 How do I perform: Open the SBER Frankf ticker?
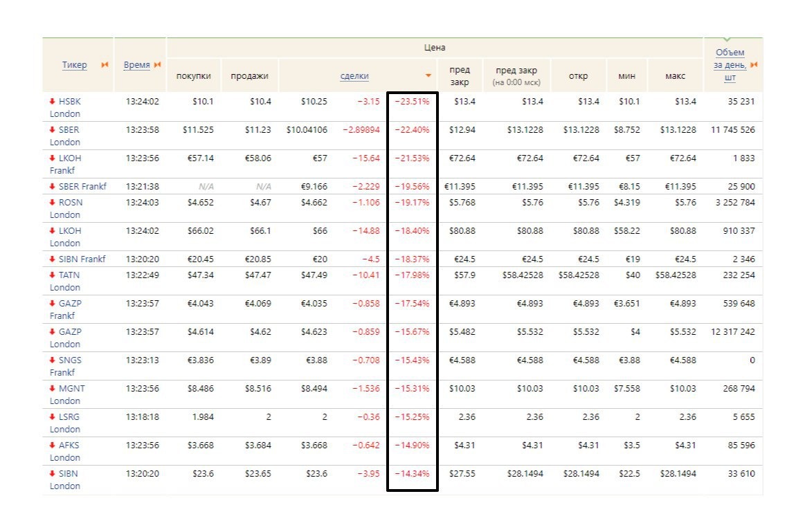82,186
